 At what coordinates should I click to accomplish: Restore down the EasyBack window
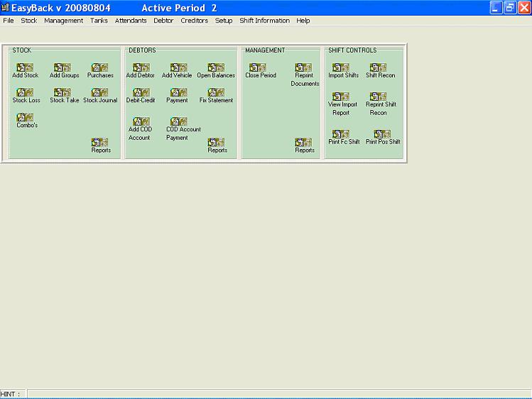tap(510, 8)
